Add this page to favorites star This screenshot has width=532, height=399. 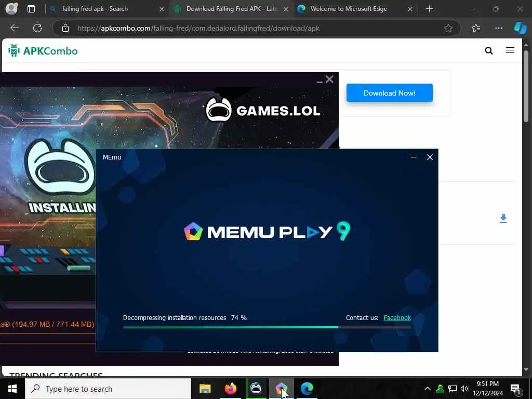tap(448, 28)
